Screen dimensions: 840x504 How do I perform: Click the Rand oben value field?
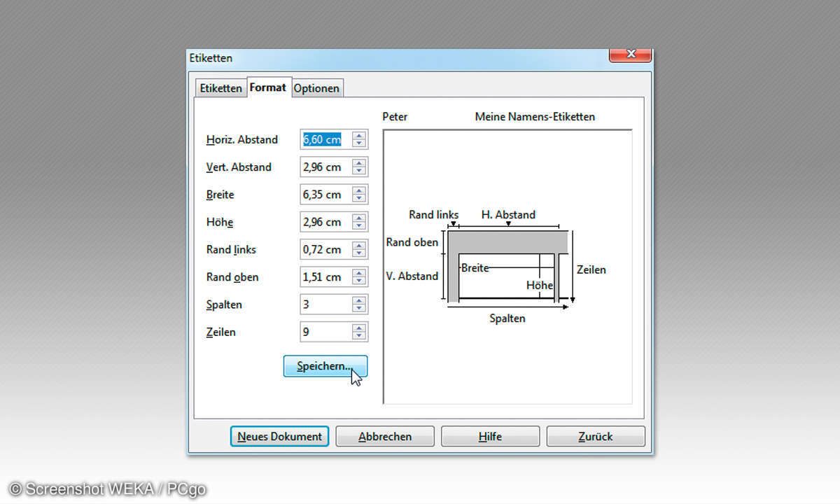[325, 276]
